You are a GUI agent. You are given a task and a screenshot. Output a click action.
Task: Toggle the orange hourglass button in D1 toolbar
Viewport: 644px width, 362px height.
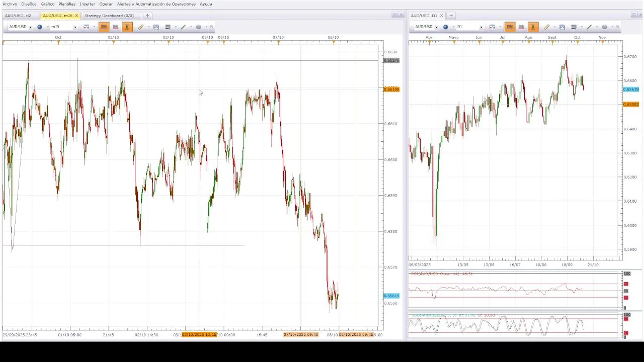[533, 27]
